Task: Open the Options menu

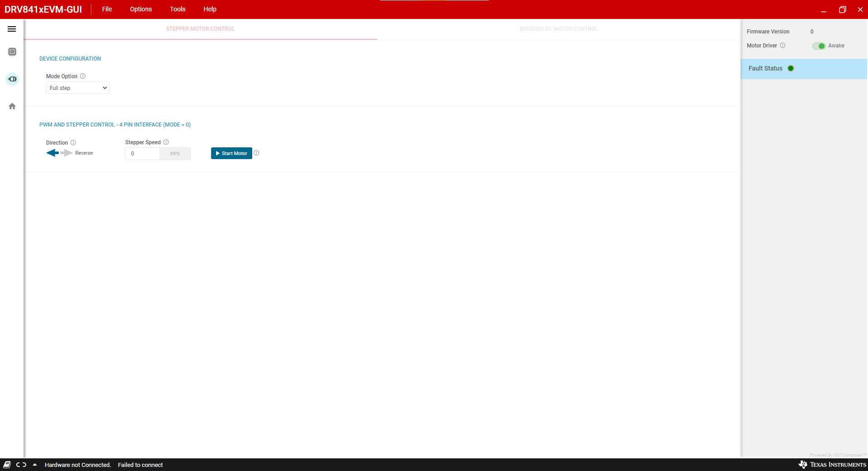Action: coord(141,9)
